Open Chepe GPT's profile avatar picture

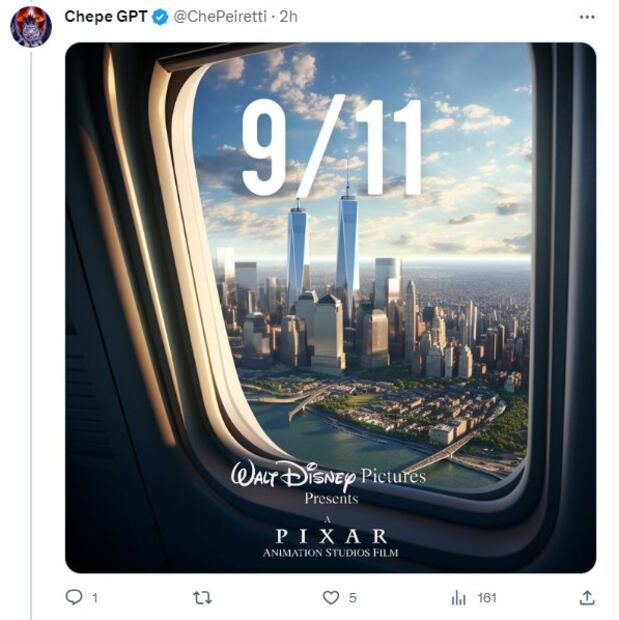tap(31, 27)
